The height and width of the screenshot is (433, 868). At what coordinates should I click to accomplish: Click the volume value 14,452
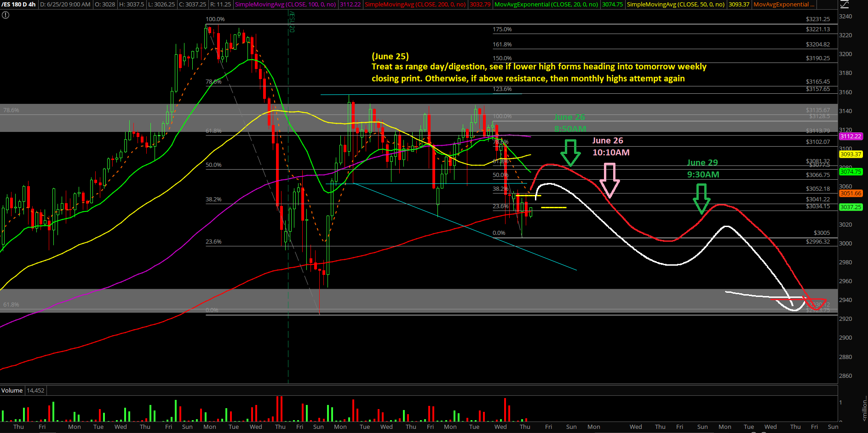click(x=35, y=390)
